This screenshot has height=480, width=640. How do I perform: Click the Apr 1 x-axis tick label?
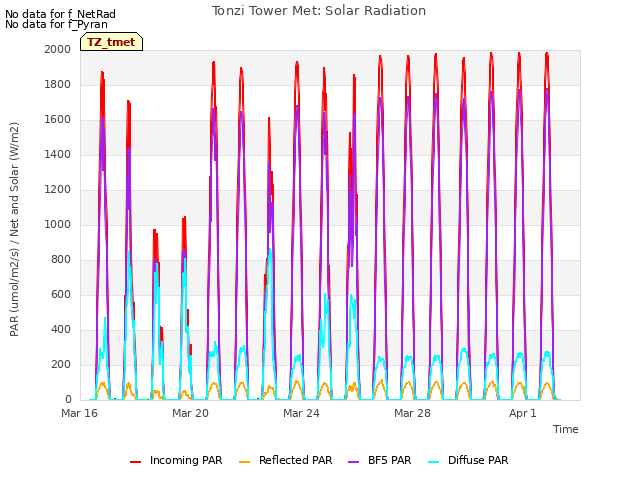522,413
